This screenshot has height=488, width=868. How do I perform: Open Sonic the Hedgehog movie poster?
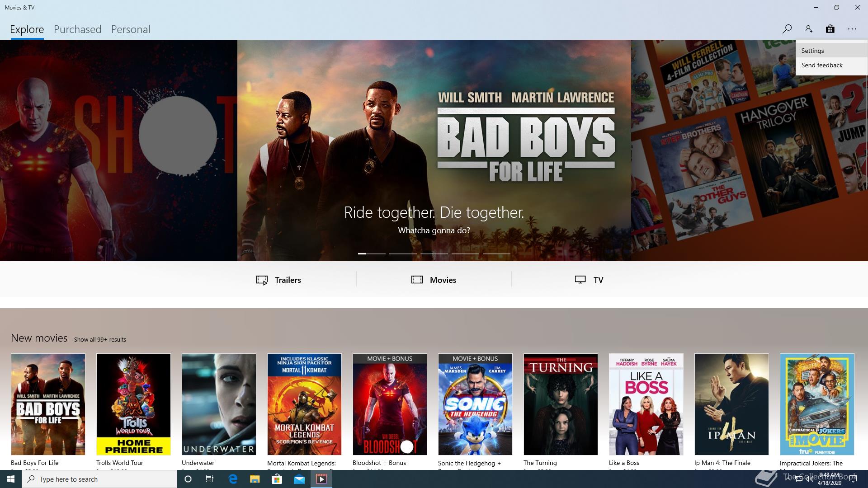tap(475, 404)
